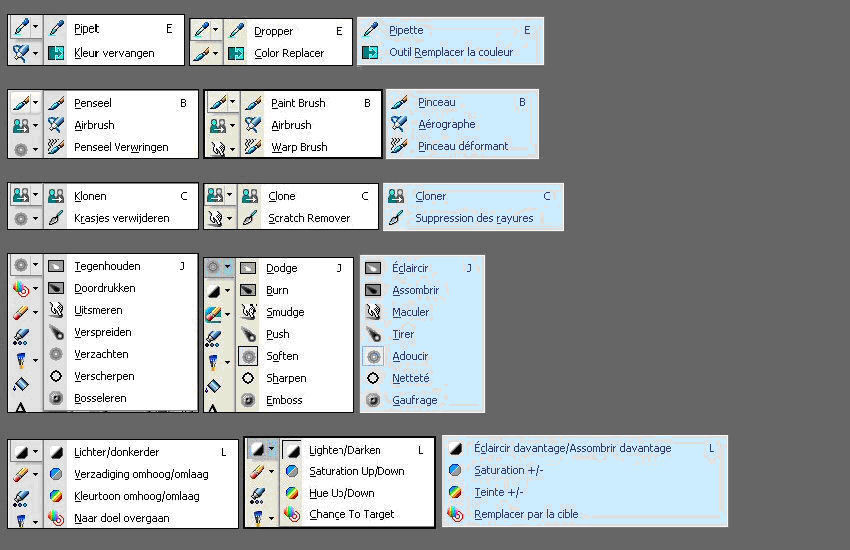
Task: Click the rainbow icon next to 'Hue Up/Down'
Action: (292, 493)
